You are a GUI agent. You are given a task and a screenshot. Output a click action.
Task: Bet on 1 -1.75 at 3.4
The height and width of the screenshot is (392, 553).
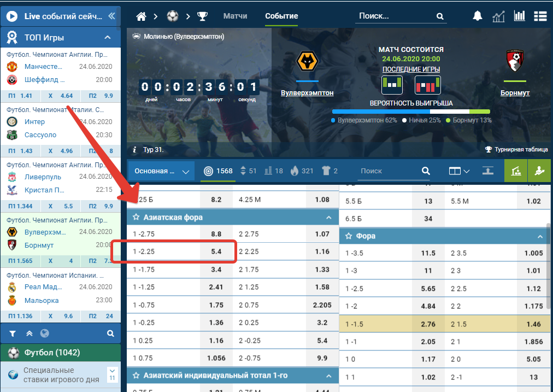pyautogui.click(x=216, y=270)
